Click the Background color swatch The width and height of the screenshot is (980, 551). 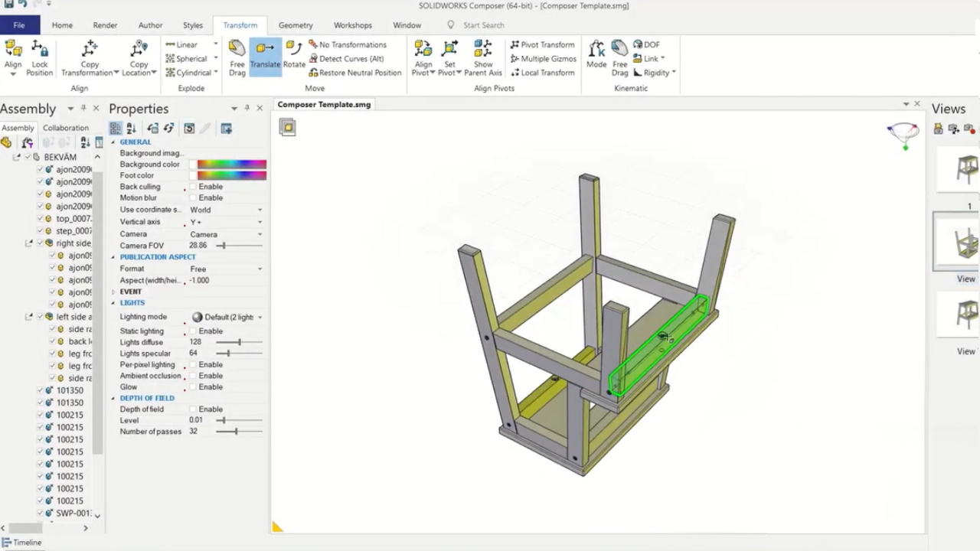pyautogui.click(x=231, y=165)
